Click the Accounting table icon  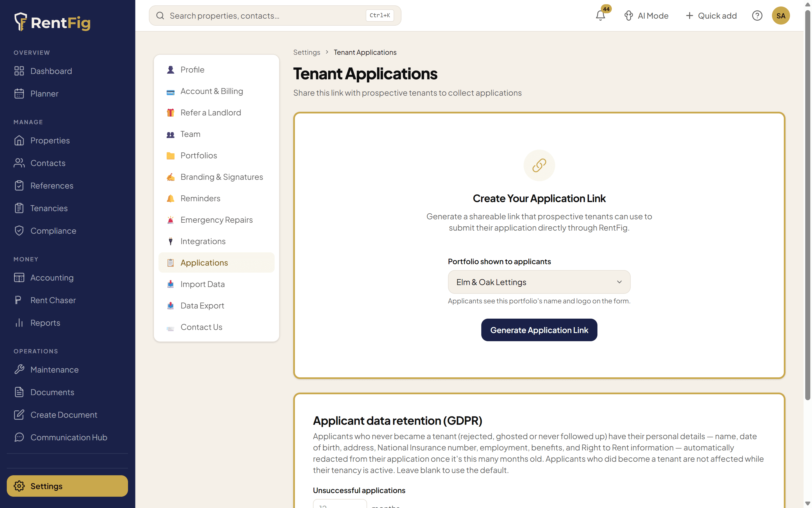click(x=19, y=277)
